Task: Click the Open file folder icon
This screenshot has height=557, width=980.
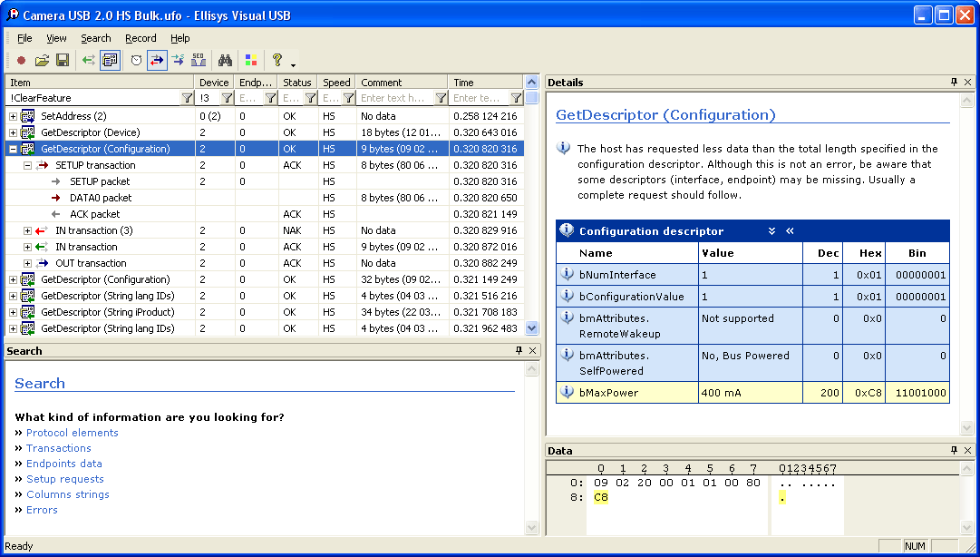Action: (x=42, y=61)
